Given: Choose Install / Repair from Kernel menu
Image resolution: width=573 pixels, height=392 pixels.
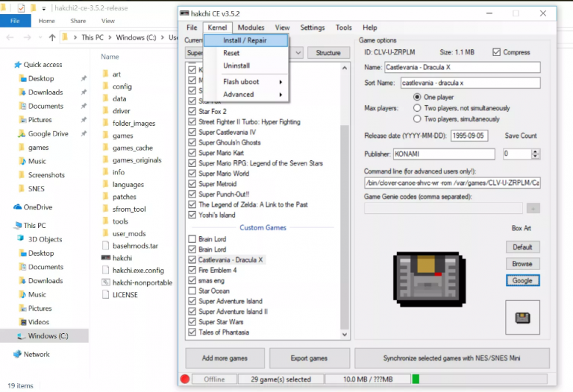Looking at the screenshot, I should 245,40.
